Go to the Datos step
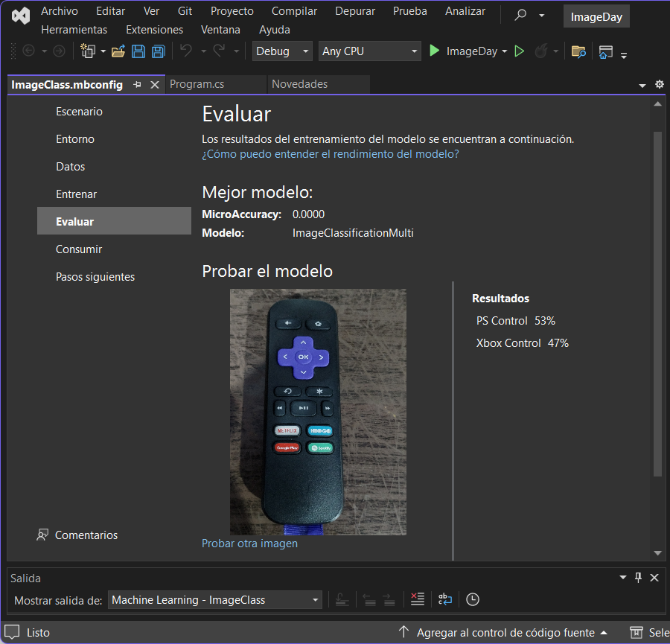 [114, 167]
